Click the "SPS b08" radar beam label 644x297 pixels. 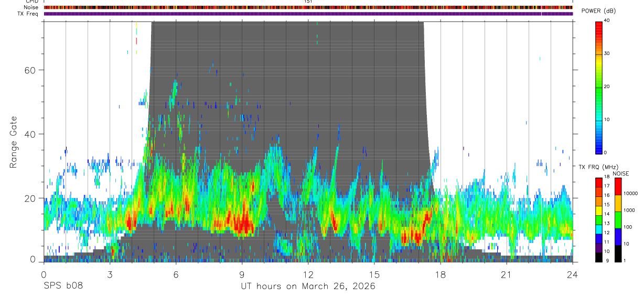63,286
